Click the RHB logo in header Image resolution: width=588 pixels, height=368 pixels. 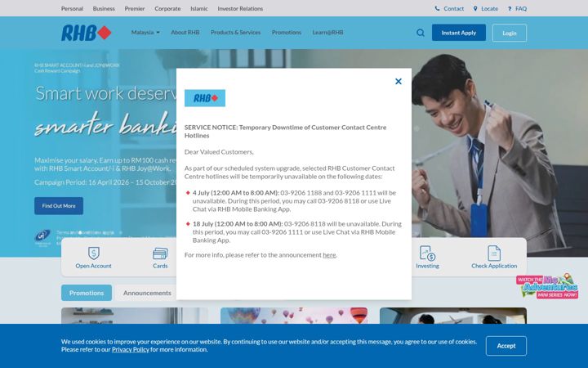(x=87, y=33)
